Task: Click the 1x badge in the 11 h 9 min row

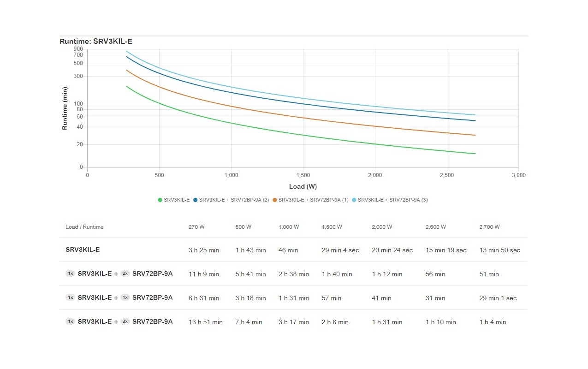Action: pyautogui.click(x=70, y=274)
